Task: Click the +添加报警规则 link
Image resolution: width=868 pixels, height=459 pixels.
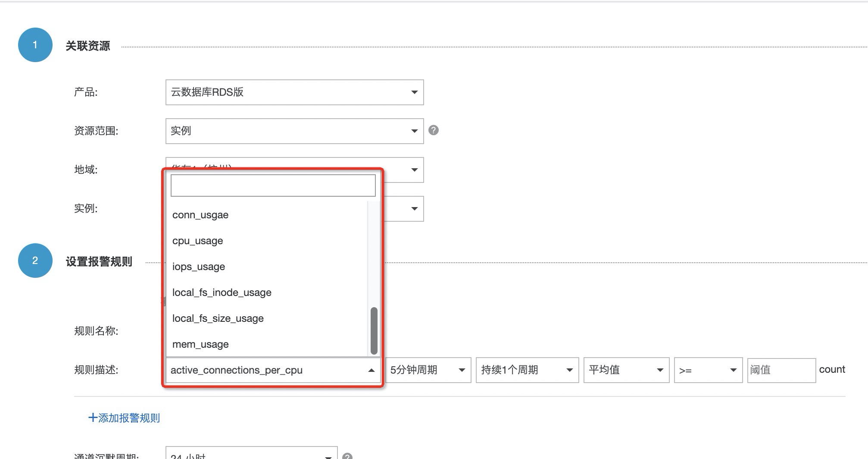Action: pos(124,418)
